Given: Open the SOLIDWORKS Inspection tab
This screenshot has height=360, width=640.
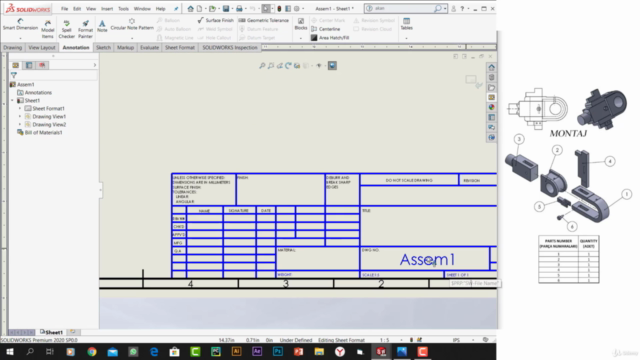Looking at the screenshot, I should pos(230,48).
